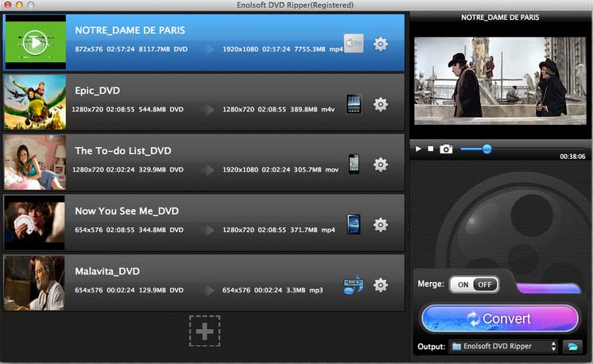This screenshot has height=364, width=593.
Task: Choose tablet output profile for Now You See Me
Action: pyautogui.click(x=354, y=224)
